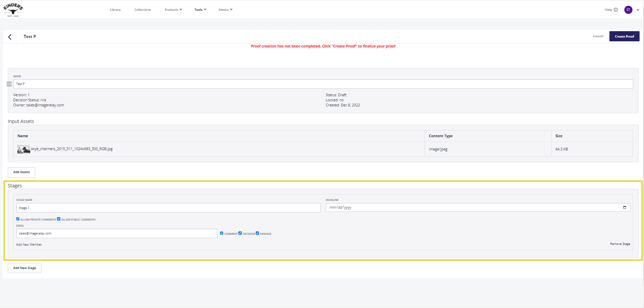Click the Kinder's logo in header

pyautogui.click(x=13, y=9)
